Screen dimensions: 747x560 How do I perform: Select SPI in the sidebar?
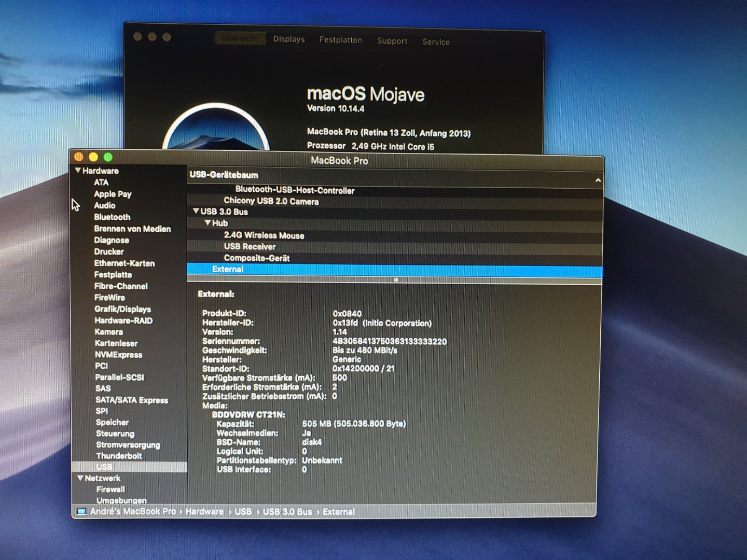click(102, 411)
